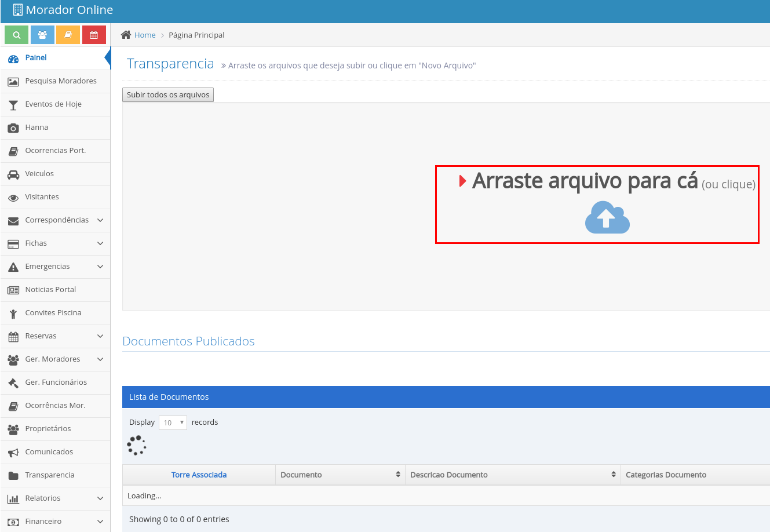This screenshot has height=532, width=770.
Task: Click the cocktail icon beside Eventos de Hoje
Action: [12, 104]
